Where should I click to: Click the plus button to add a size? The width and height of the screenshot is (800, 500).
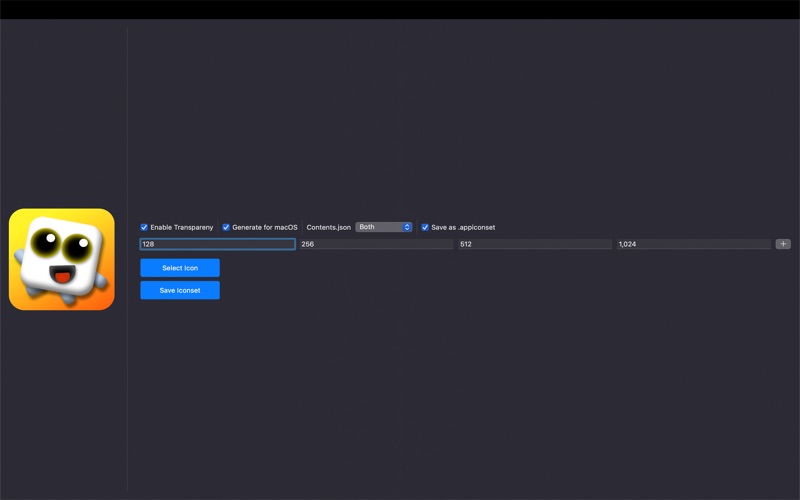[783, 244]
